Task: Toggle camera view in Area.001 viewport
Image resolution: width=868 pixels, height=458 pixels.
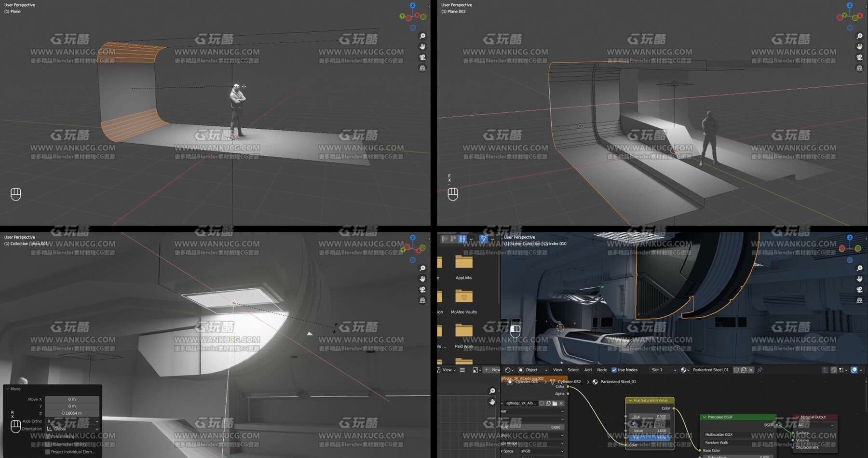Action: point(422,290)
